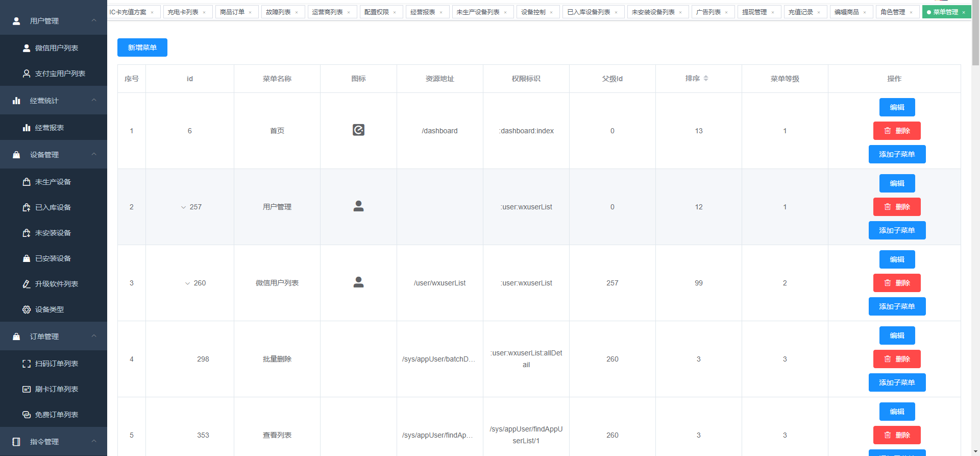Close the 充电卡列表 tab
The height and width of the screenshot is (456, 980).
coord(204,12)
